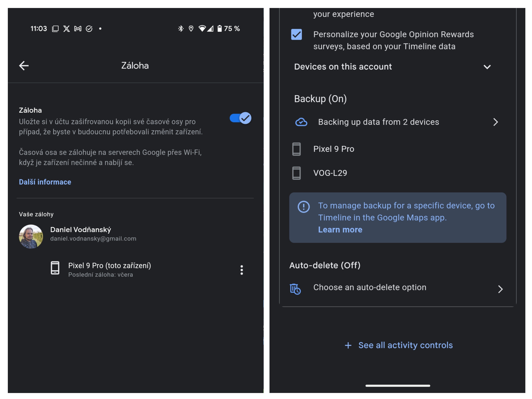The height and width of the screenshot is (399, 532).
Task: Tap the location pin status icon
Action: [x=191, y=29]
